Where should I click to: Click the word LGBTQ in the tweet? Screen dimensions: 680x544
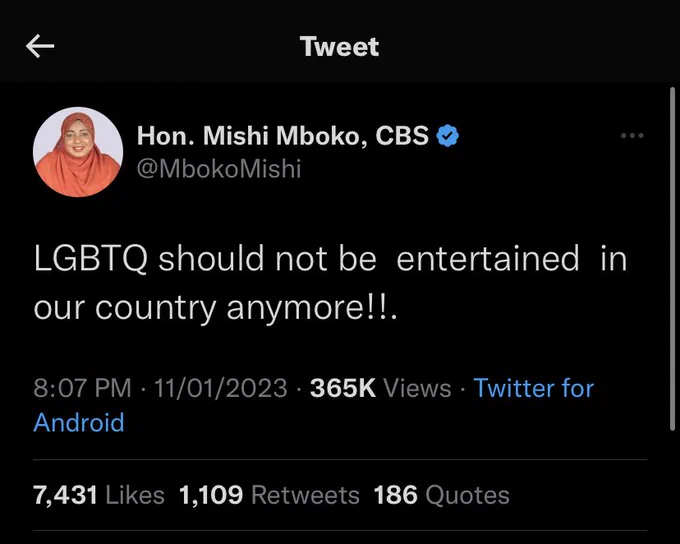coord(91,259)
